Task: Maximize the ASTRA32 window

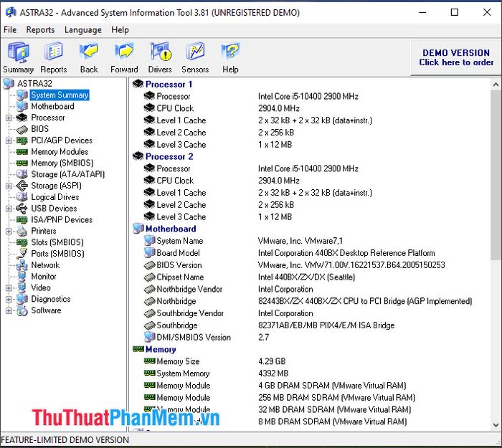Action: pos(454,12)
